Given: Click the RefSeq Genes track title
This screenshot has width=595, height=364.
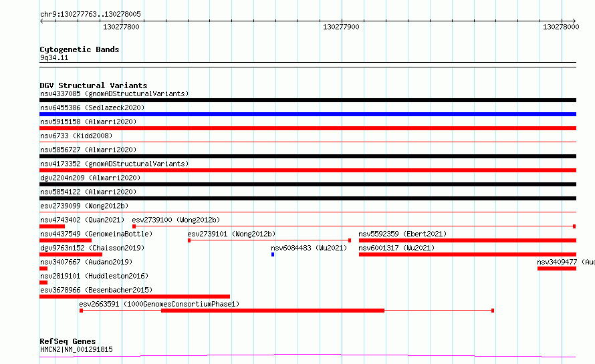Looking at the screenshot, I should [68, 341].
